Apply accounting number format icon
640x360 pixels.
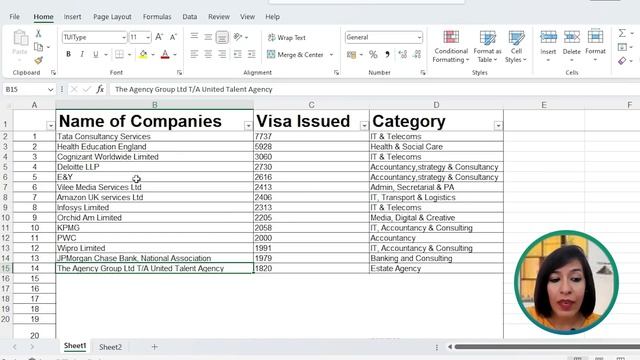point(351,54)
